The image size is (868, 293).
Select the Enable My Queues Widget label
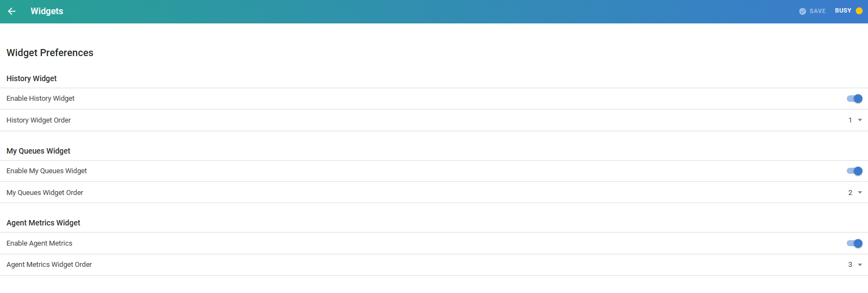click(x=47, y=171)
